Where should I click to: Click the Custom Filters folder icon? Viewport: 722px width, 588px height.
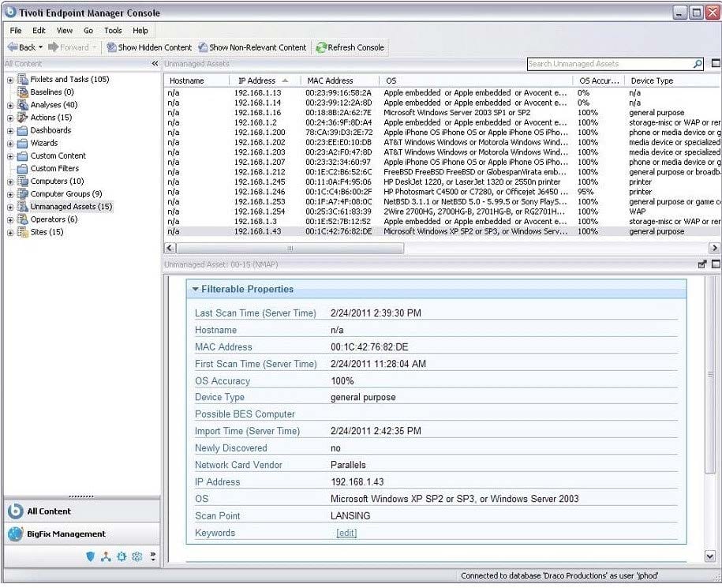coord(23,169)
